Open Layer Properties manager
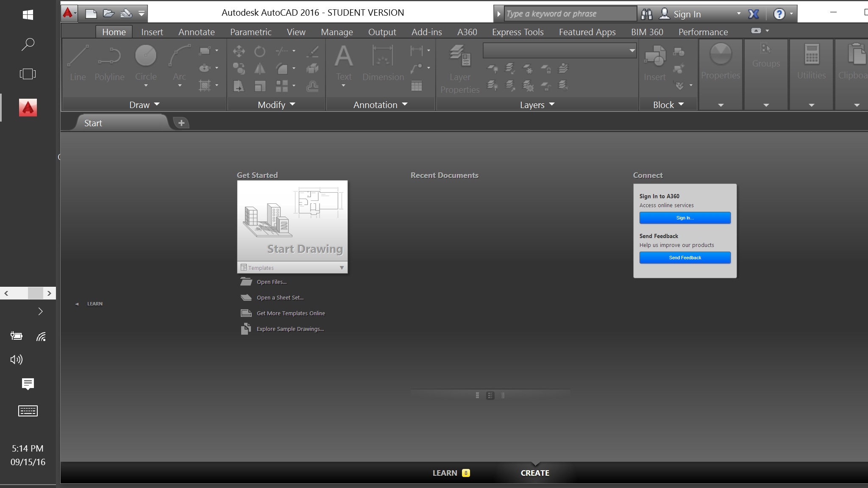This screenshot has height=488, width=868. [x=460, y=69]
